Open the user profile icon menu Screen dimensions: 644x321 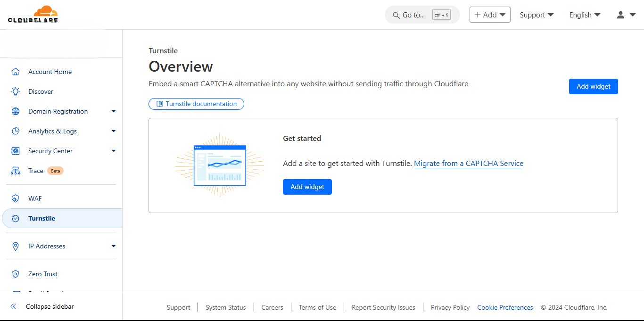[x=627, y=15]
